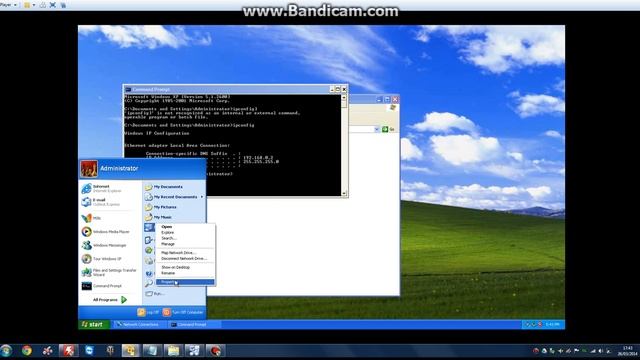The width and height of the screenshot is (640, 360).
Task: Open Run... from the Start menu
Action: click(155, 293)
